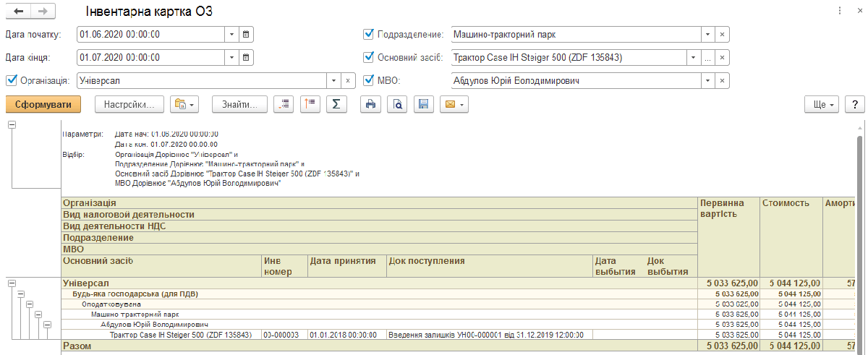Open calendar for Дата кінця field
The height and width of the screenshot is (355, 868).
[x=246, y=57]
